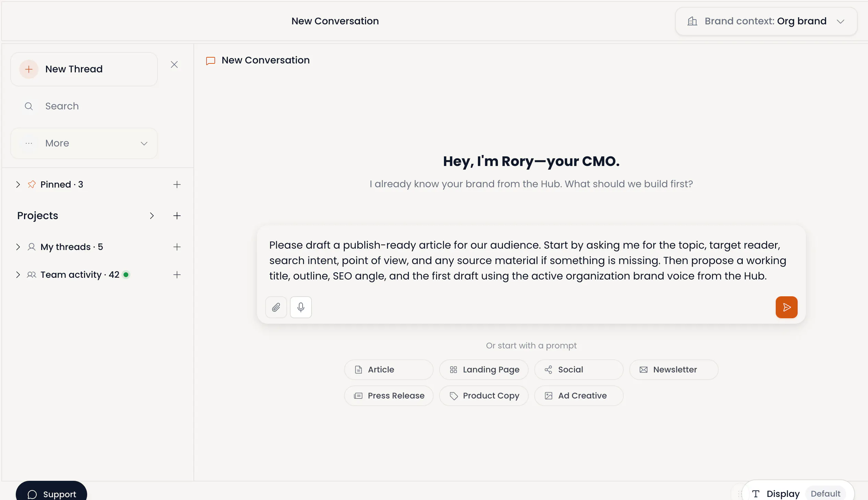Click inside the message text area
The height and width of the screenshot is (500, 868).
(x=531, y=260)
